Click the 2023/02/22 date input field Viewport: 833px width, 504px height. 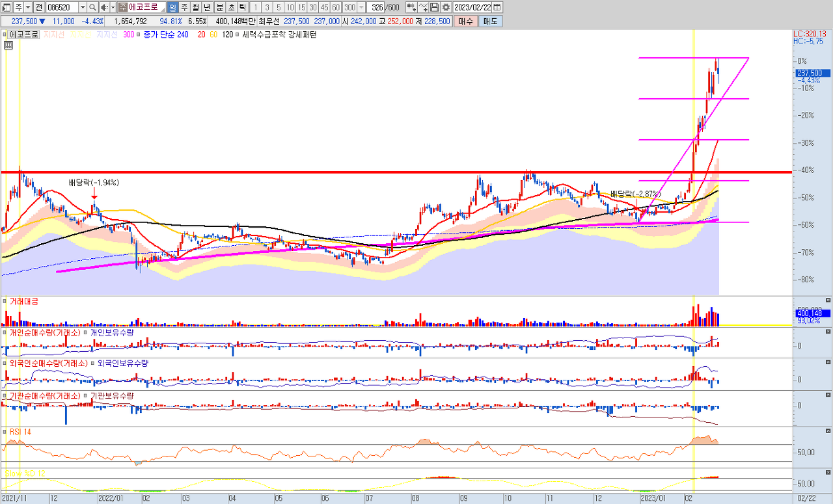click(472, 7)
